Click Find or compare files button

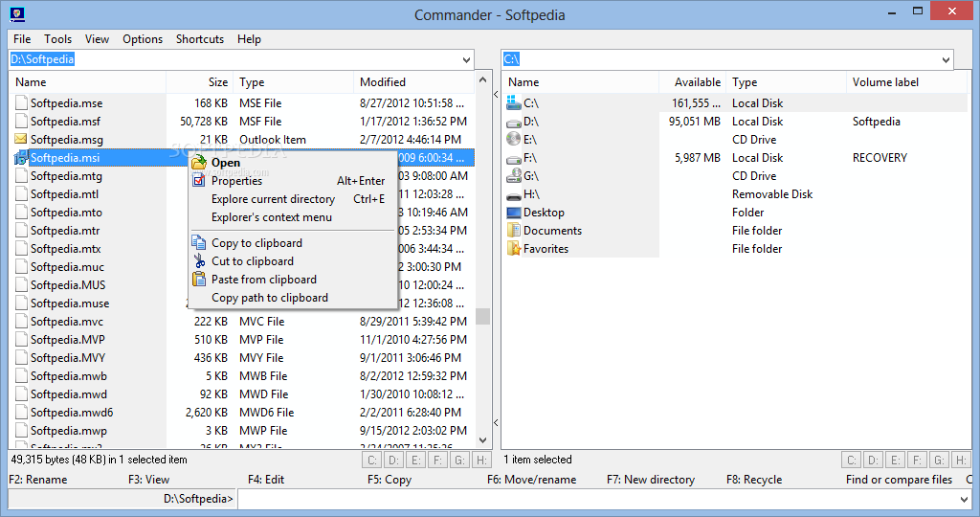point(899,480)
